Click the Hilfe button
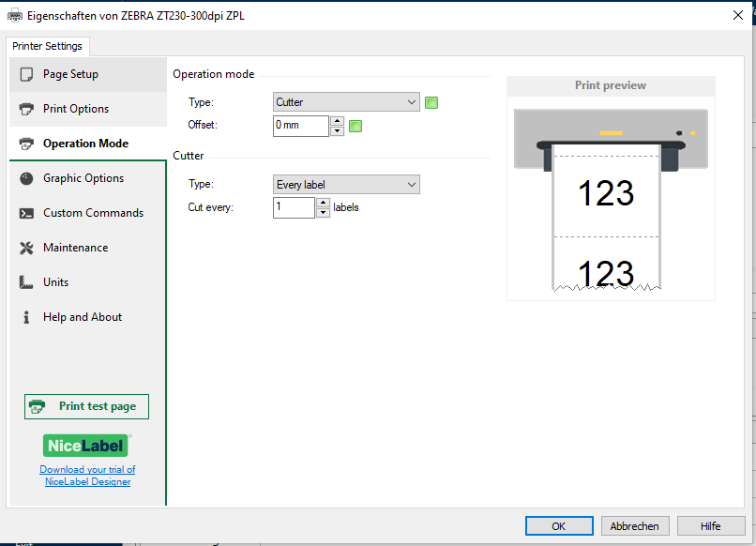This screenshot has width=756, height=546. pos(711,525)
